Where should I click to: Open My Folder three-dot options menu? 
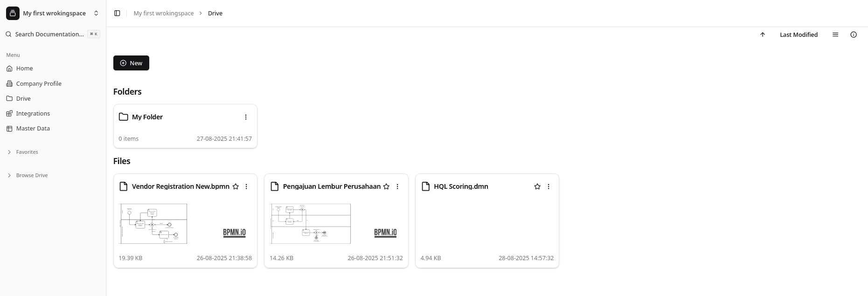[246, 117]
